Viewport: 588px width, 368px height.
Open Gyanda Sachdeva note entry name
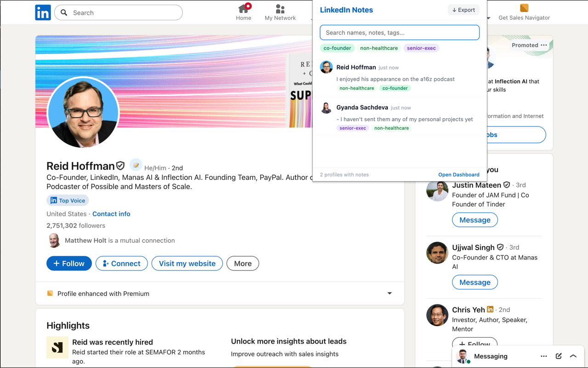tap(362, 107)
